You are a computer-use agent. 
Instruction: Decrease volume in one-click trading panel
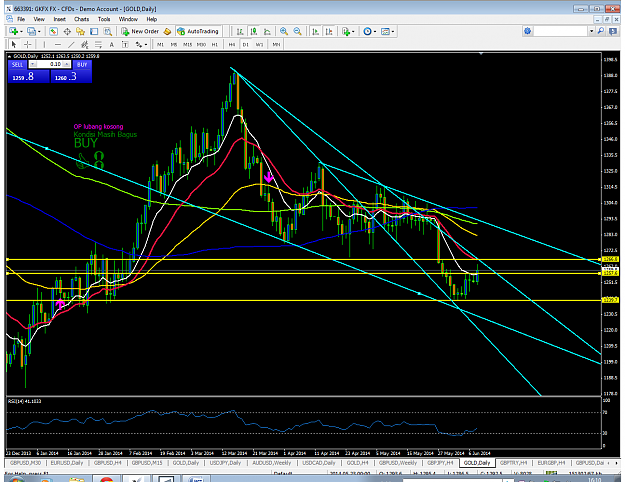point(33,64)
